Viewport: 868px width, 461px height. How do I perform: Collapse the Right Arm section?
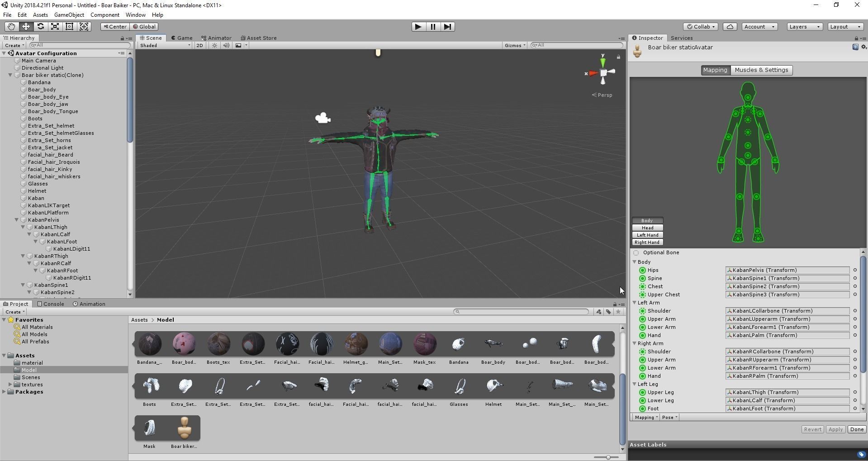pyautogui.click(x=635, y=343)
